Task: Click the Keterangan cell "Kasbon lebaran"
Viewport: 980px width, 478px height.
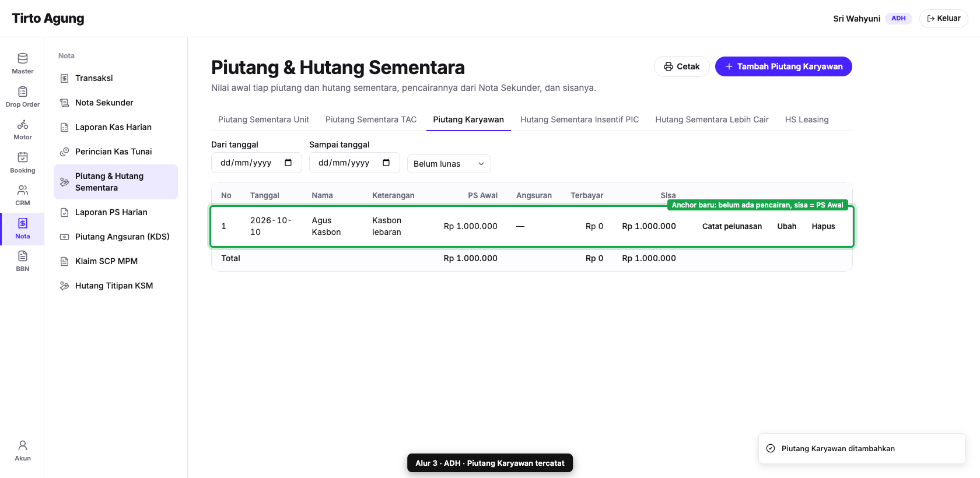Action: 387,226
